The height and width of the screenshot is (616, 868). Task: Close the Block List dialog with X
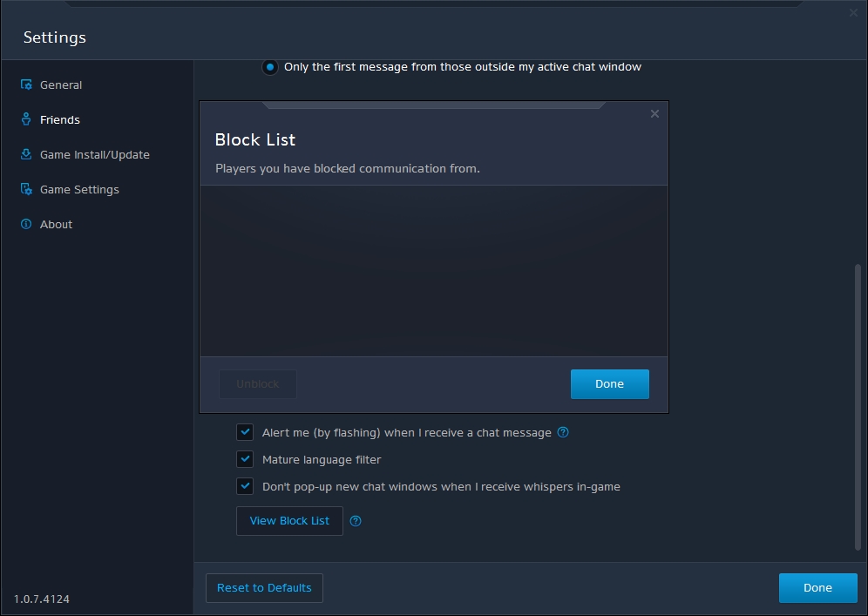point(654,114)
